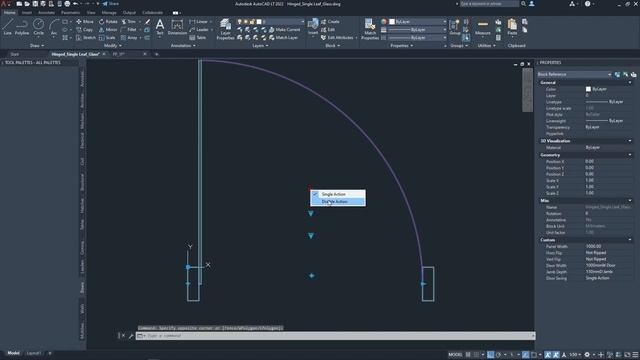Click the white ByLayer color swatch in Properties panel

[588, 89]
